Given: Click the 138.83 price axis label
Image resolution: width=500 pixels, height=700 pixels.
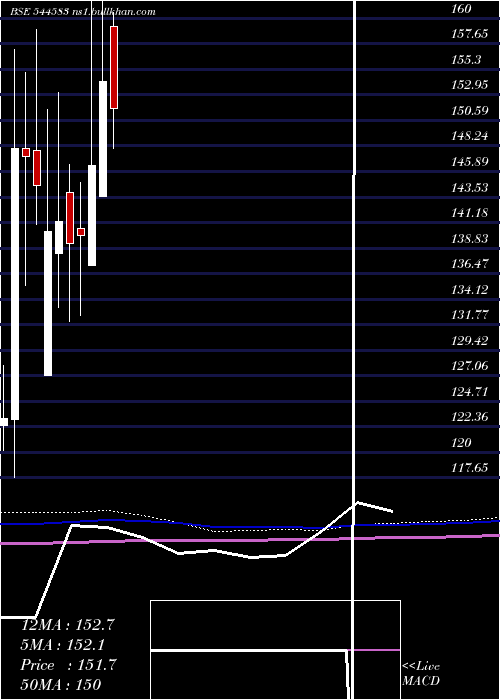Looking at the screenshot, I should coord(470,239).
